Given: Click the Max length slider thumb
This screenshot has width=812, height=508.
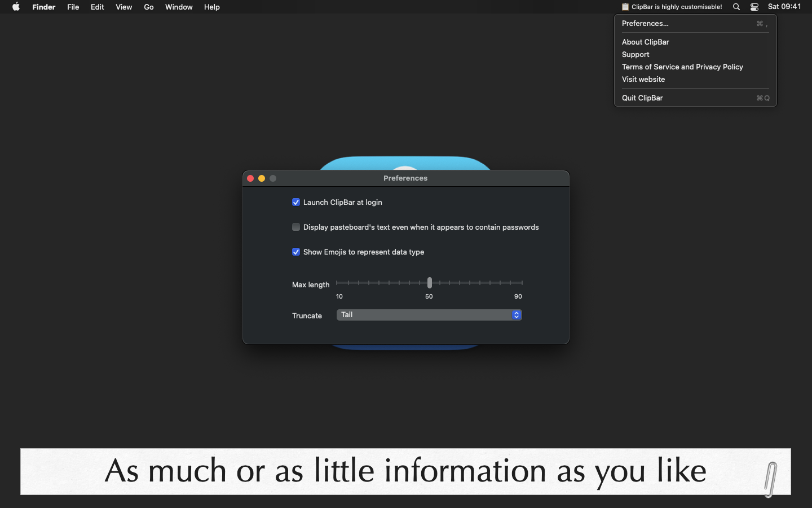Looking at the screenshot, I should [430, 283].
